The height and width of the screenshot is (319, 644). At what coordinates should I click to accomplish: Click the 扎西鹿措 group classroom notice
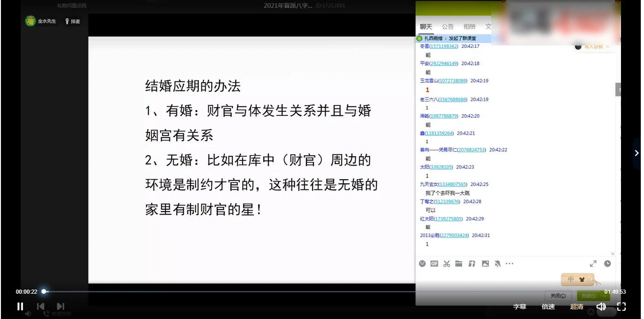pyautogui.click(x=453, y=39)
